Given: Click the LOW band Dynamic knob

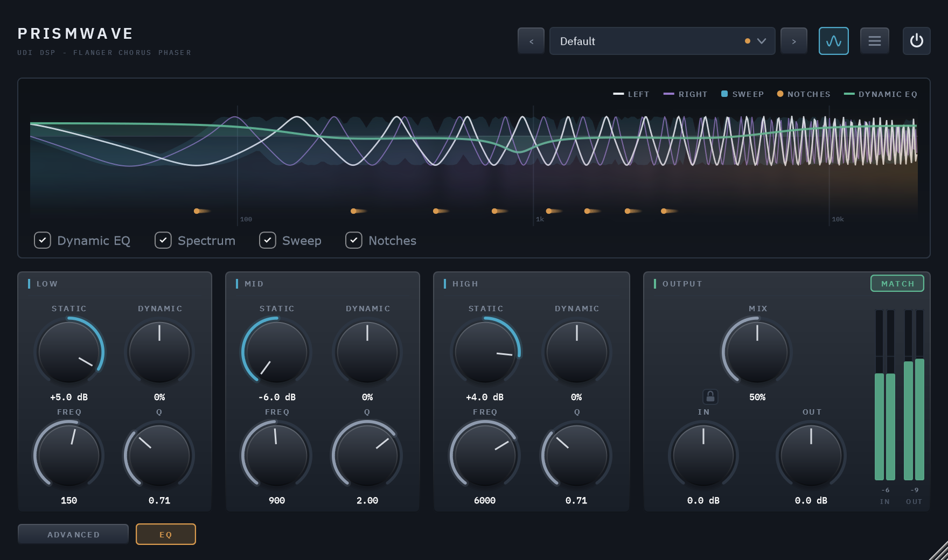Looking at the screenshot, I should (159, 352).
